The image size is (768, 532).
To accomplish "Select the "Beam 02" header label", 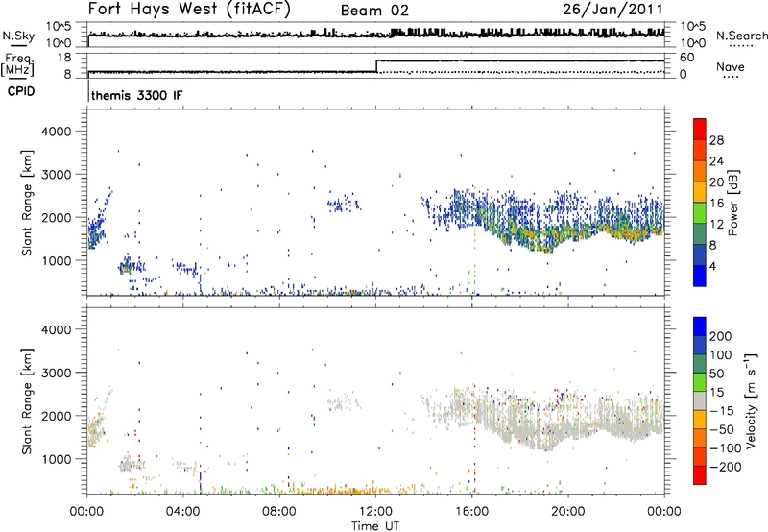I will [374, 11].
